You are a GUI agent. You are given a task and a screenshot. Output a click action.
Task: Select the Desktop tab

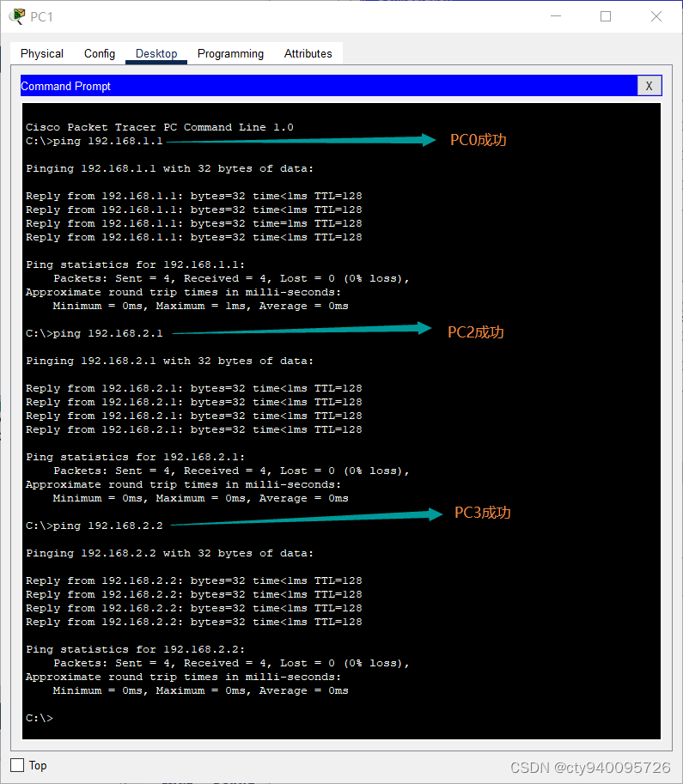(x=156, y=53)
